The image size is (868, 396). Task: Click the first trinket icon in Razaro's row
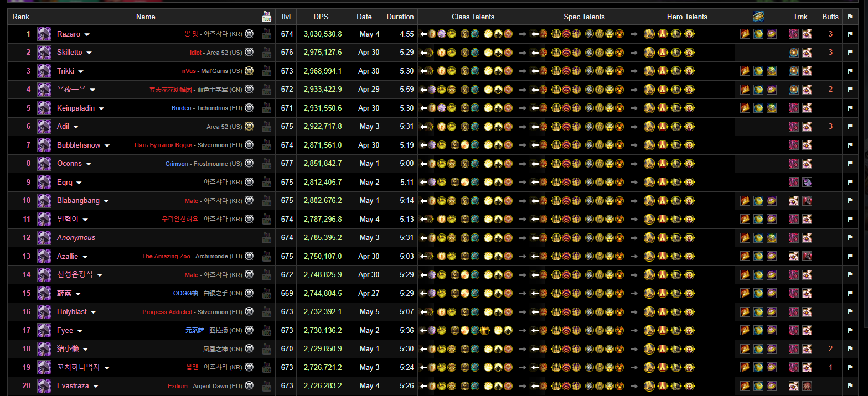(794, 34)
